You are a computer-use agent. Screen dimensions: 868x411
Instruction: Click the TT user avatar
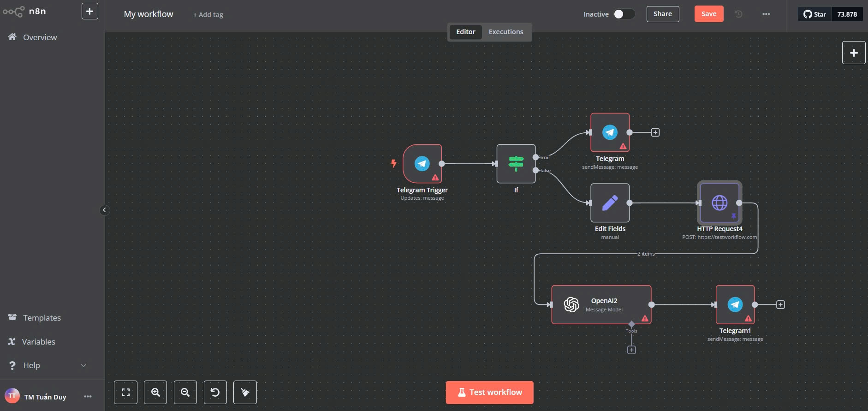pyautogui.click(x=12, y=396)
